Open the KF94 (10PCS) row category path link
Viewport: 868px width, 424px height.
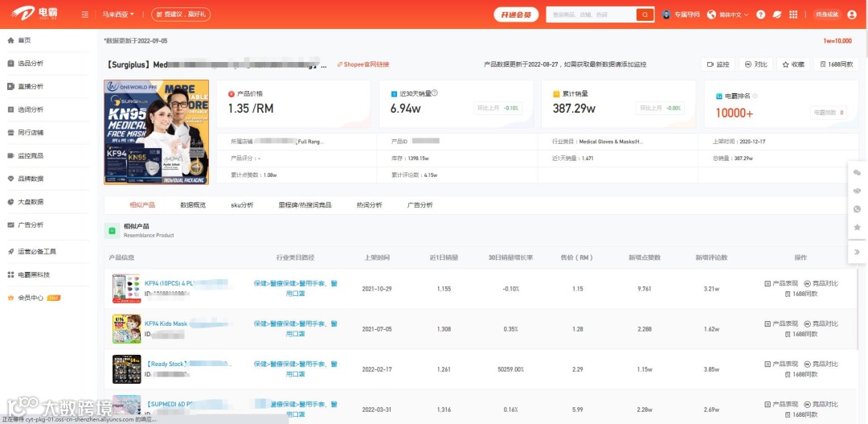(296, 288)
